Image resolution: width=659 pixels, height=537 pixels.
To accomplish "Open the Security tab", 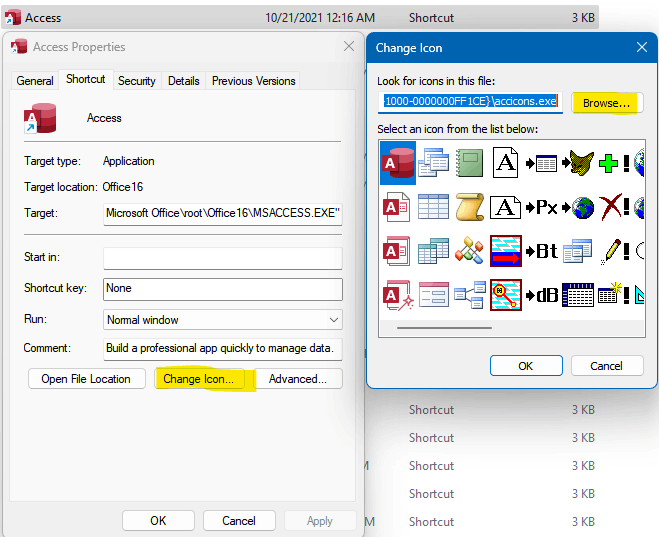I will (137, 81).
